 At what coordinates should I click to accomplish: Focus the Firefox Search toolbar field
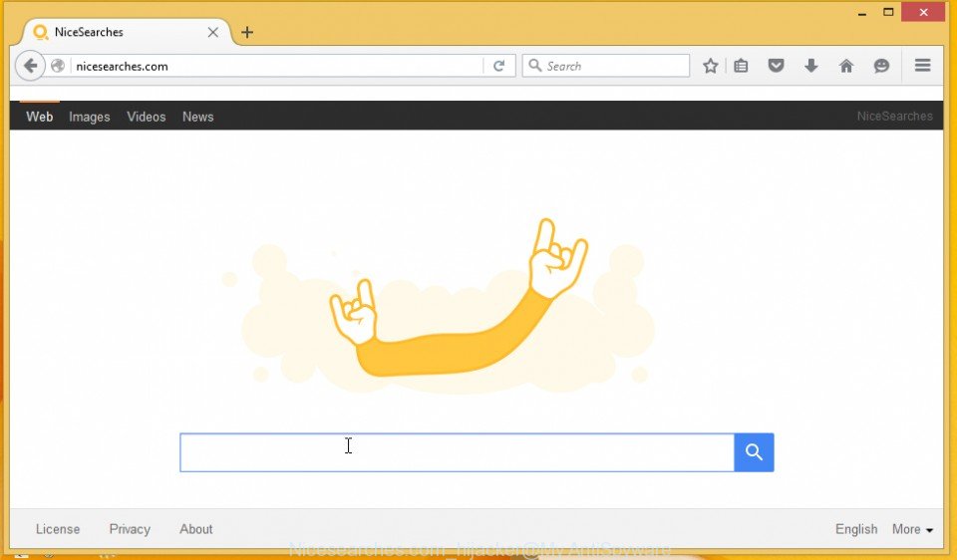[x=605, y=66]
